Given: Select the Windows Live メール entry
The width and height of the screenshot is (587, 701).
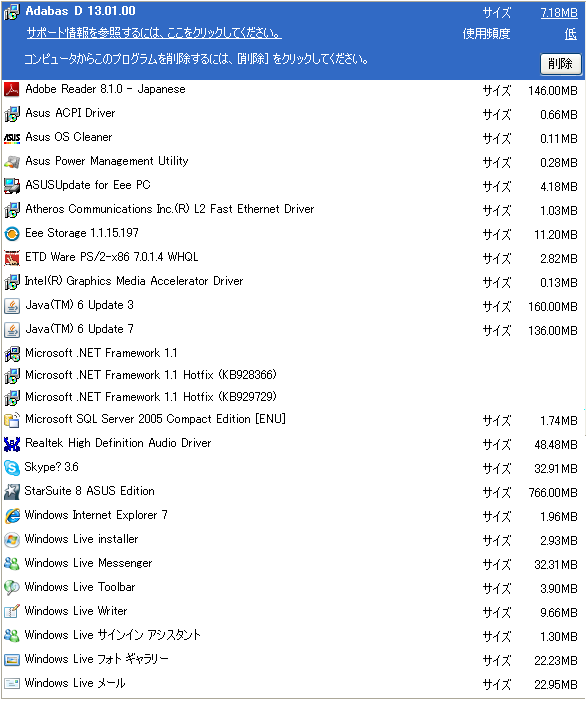Looking at the screenshot, I should tap(293, 684).
